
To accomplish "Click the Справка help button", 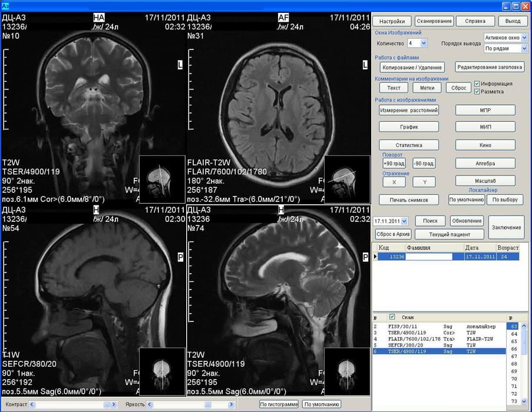I will tap(474, 21).
